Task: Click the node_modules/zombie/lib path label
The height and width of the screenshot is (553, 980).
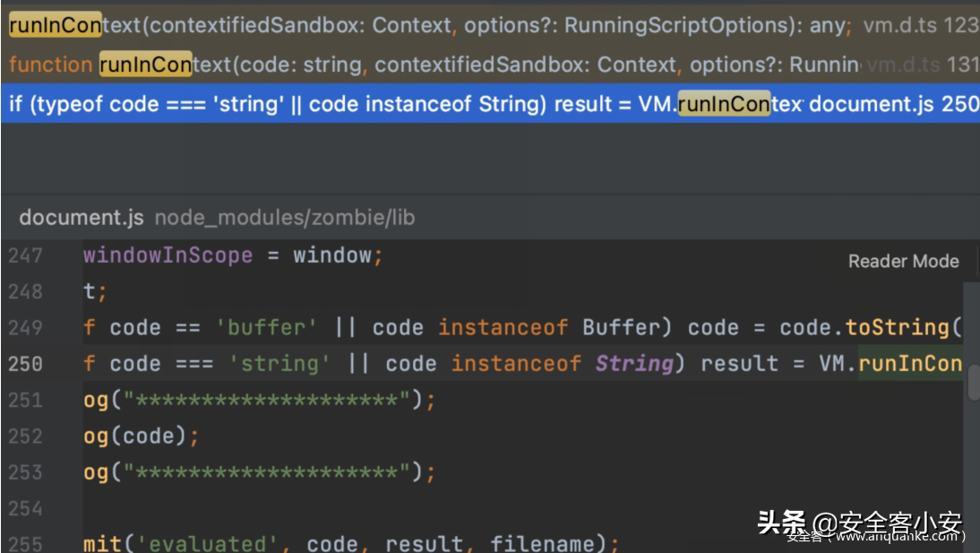Action: (285, 218)
